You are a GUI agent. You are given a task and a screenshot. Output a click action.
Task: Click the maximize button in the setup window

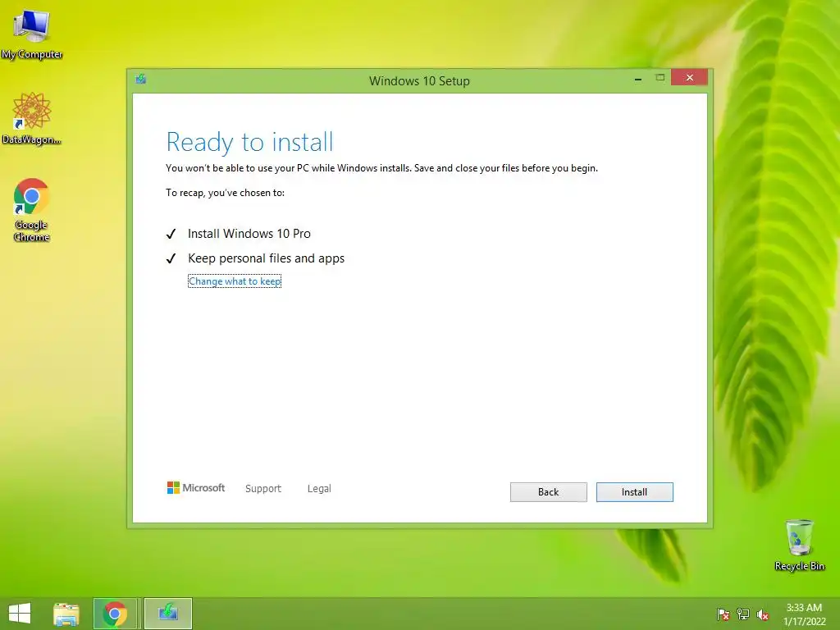[x=660, y=78]
